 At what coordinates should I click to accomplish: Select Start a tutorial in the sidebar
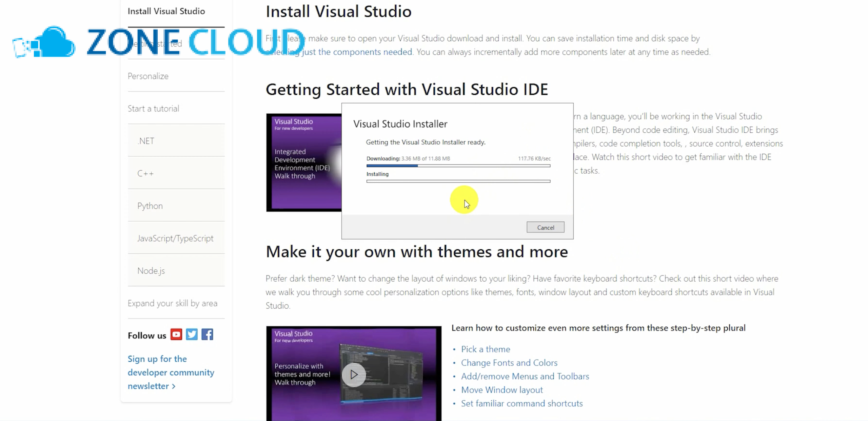(153, 109)
